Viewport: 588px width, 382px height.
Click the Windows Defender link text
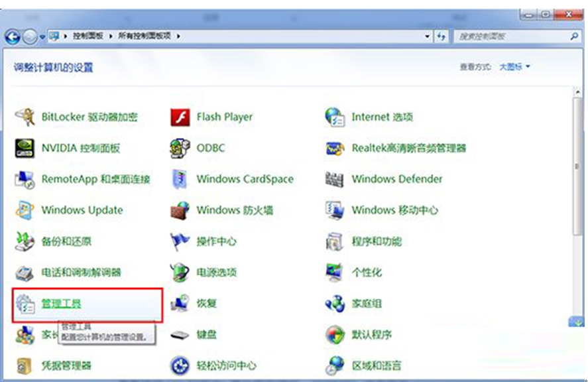(397, 179)
